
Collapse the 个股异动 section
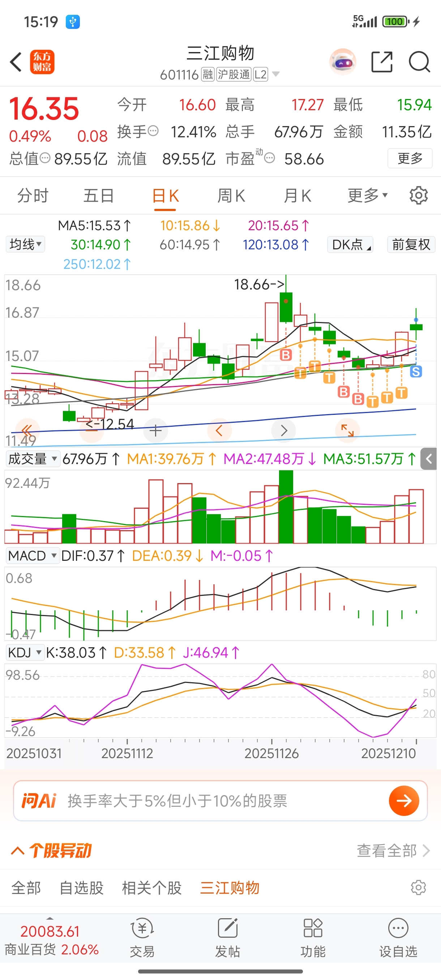[18, 850]
